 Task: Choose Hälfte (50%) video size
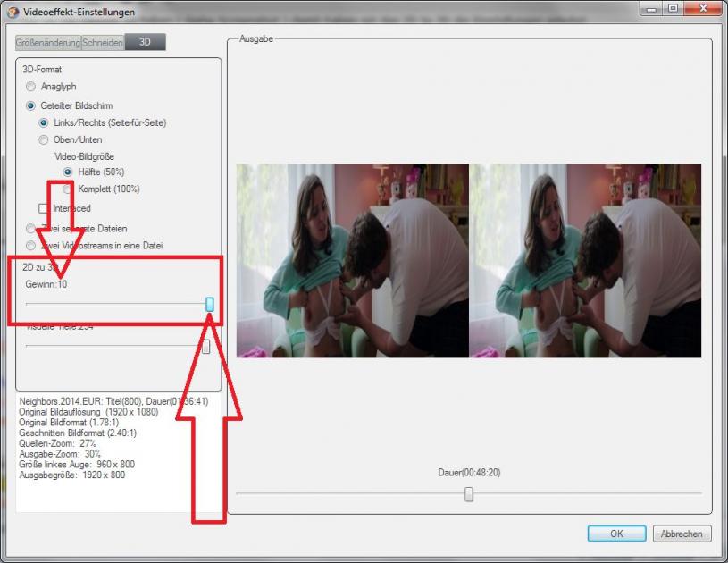pos(68,172)
